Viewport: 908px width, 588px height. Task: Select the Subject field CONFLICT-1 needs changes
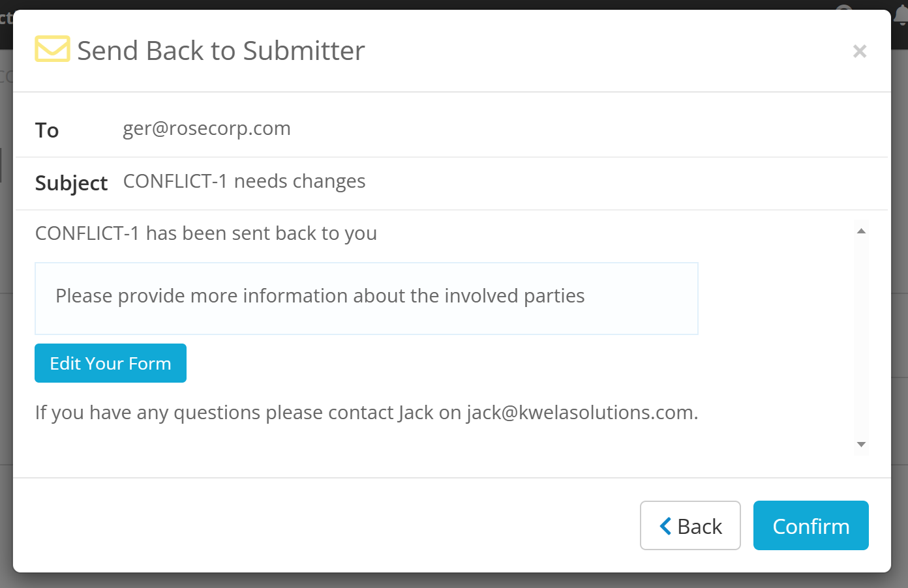[244, 181]
